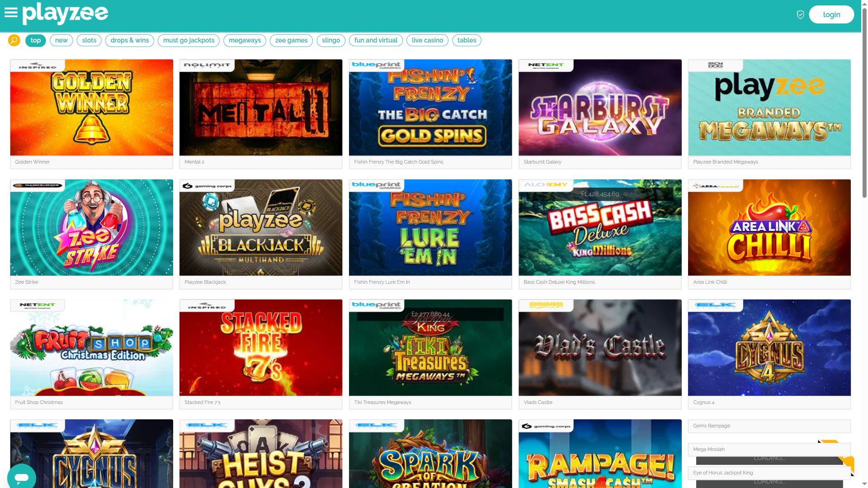Screen dimensions: 868x488
Task: Select drops & wins category
Action: 130,40
